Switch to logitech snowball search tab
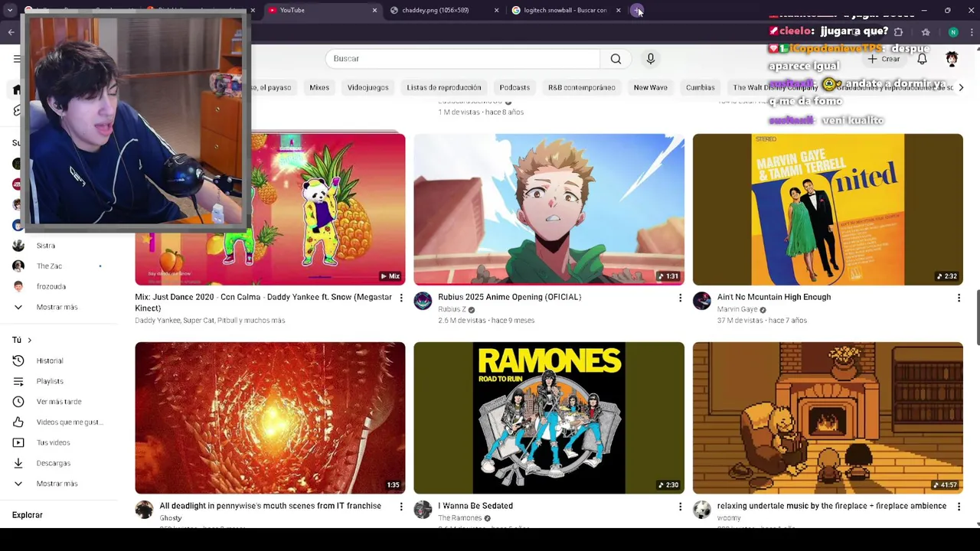The width and height of the screenshot is (980, 551). [567, 10]
